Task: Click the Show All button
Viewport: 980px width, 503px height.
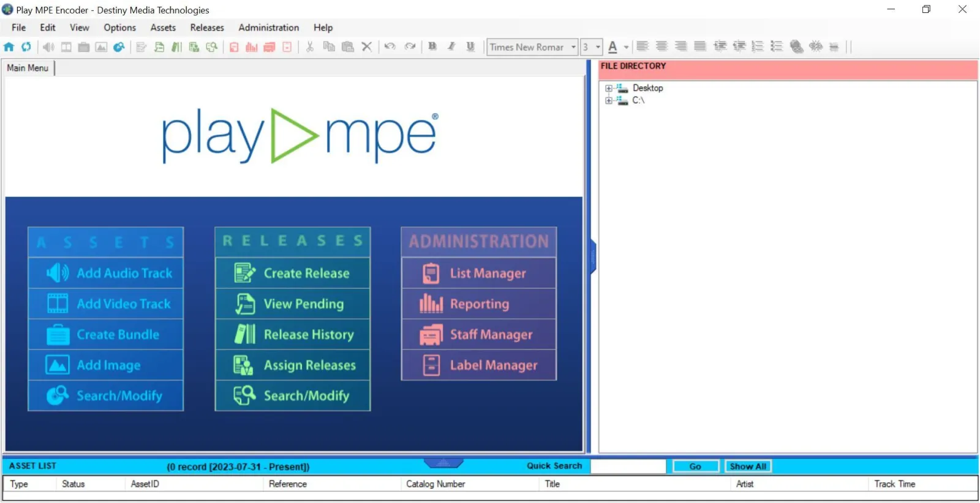Action: click(x=748, y=466)
